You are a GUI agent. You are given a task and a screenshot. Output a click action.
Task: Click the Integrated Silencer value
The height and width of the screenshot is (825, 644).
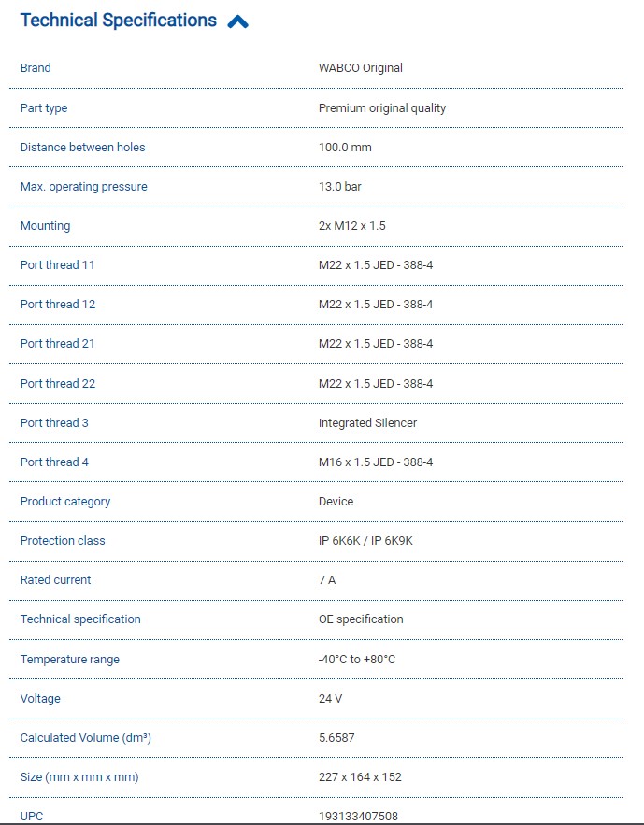point(367,423)
